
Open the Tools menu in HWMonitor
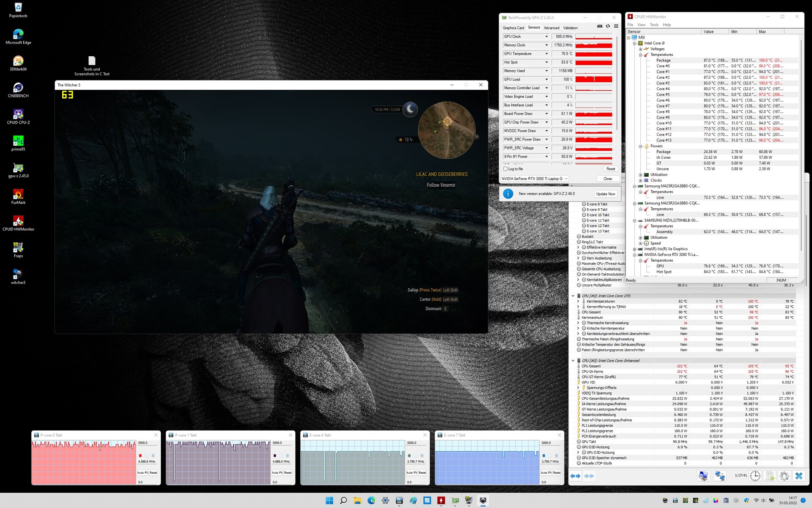tap(654, 25)
